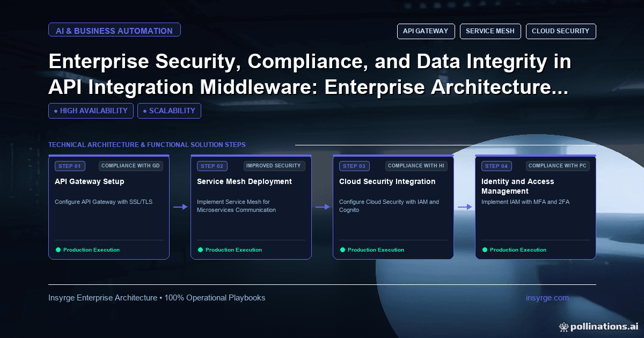Click the Configure Cloud Security with IAM description
Screen dimensions: 644x338
(389, 205)
